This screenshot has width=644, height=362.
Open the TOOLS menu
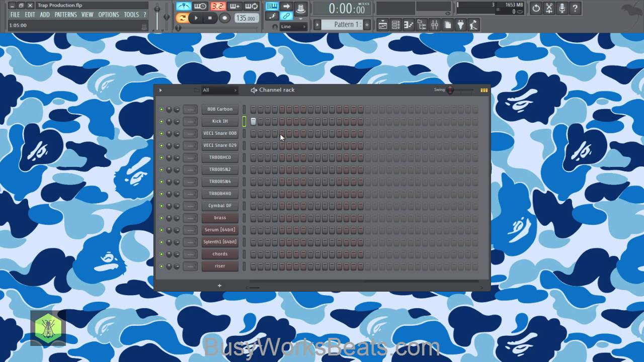coord(131,15)
